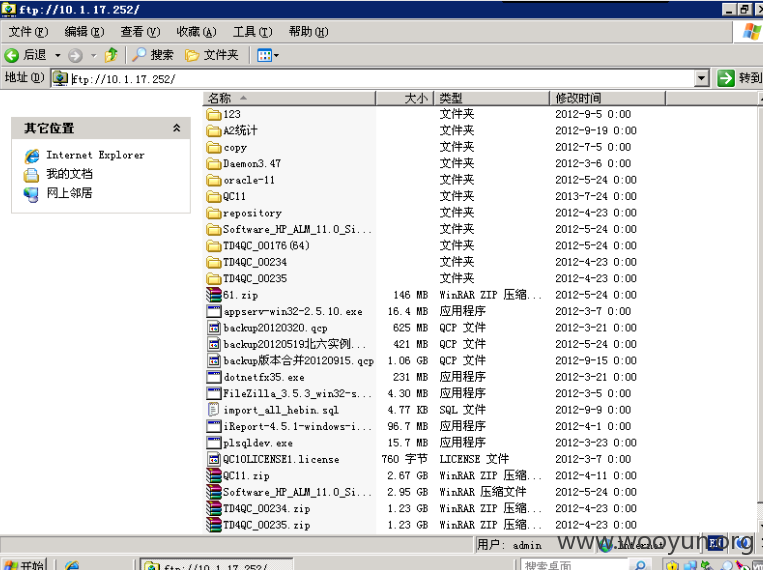Click the 2013-7-24 0:00 date cell

(x=596, y=197)
